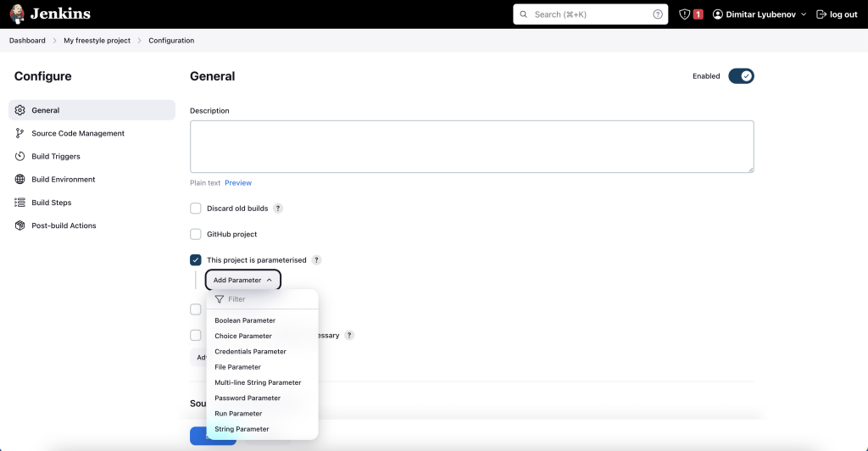
Task: Open help for Discard old builds
Action: (x=278, y=208)
